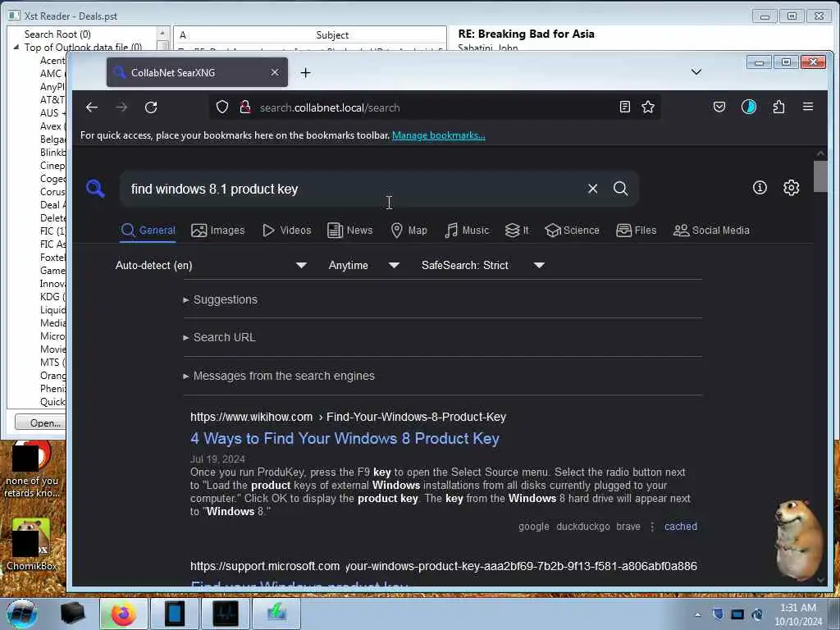Switch to Social Media results tab
This screenshot has width=840, height=630.
pyautogui.click(x=711, y=231)
